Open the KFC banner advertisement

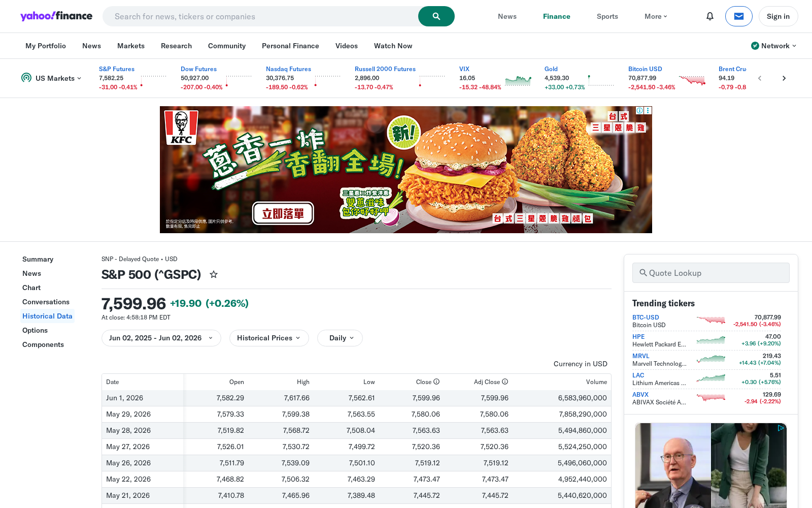pos(406,170)
